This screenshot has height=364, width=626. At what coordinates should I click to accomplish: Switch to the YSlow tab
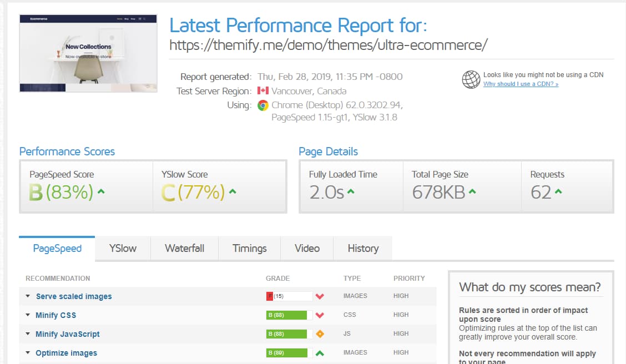[x=123, y=248]
